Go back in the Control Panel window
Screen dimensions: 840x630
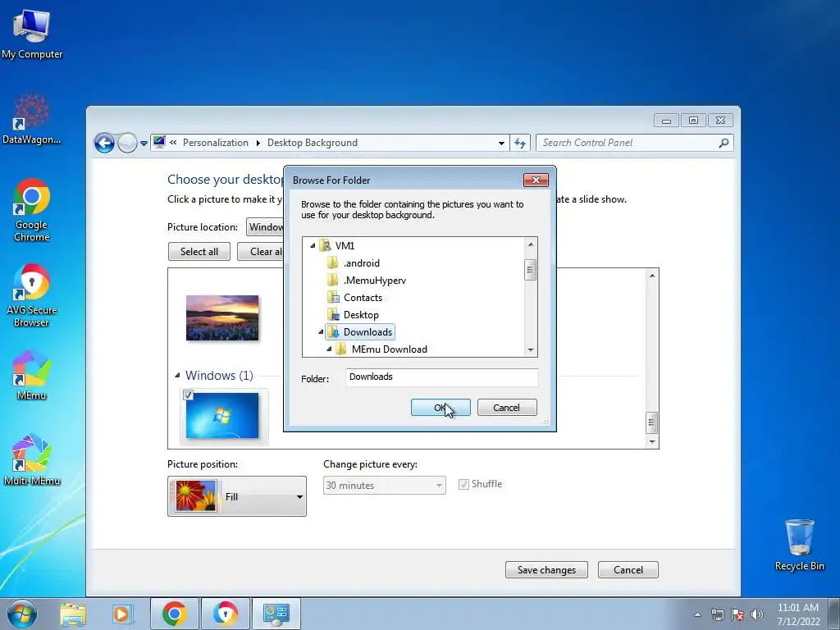[104, 143]
